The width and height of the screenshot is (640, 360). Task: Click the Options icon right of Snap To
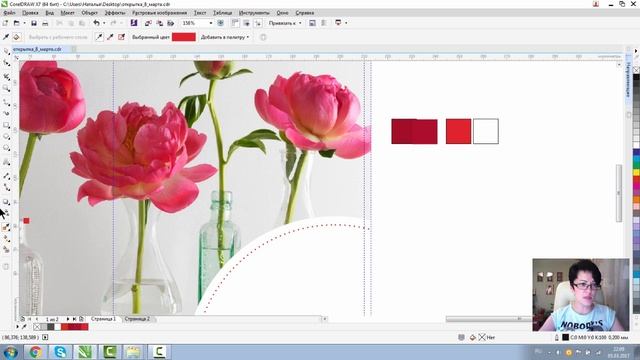point(312,23)
